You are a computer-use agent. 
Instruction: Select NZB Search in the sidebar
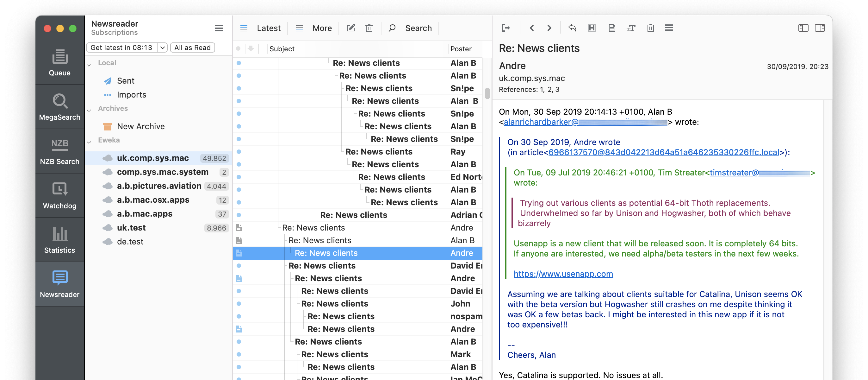pyautogui.click(x=60, y=151)
